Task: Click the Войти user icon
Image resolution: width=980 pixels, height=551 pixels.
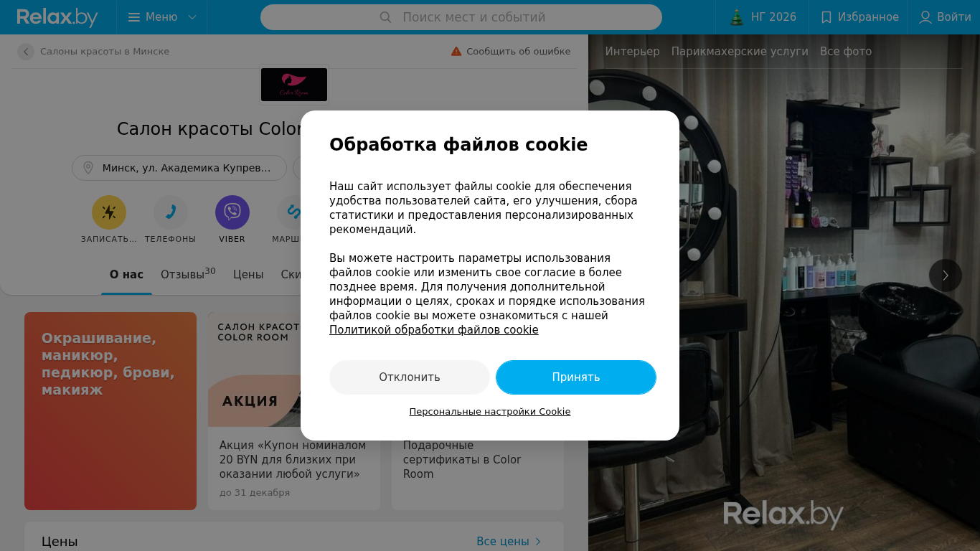Action: 925,17
